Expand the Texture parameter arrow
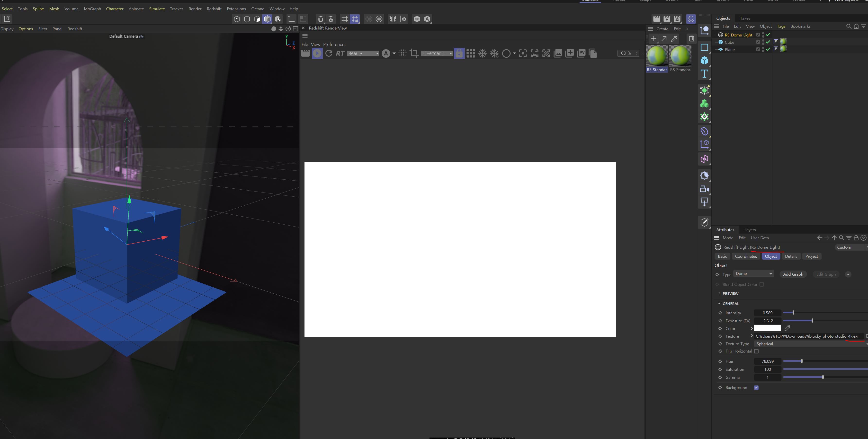 coord(752,336)
